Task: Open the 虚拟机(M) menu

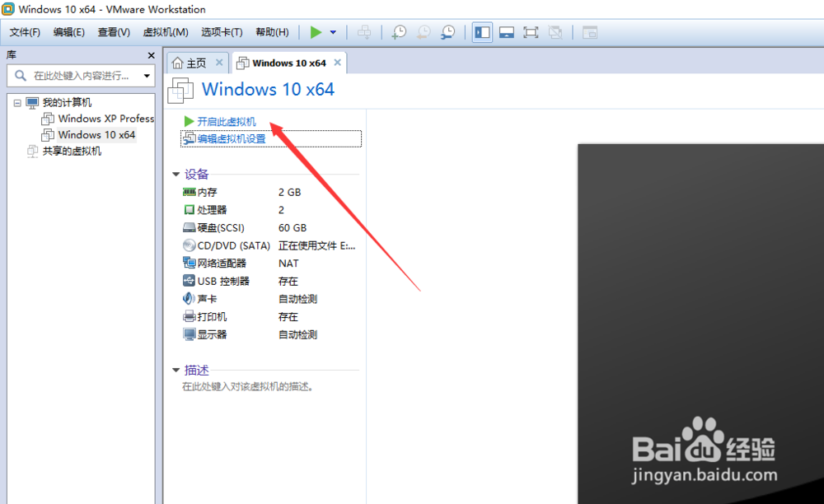Action: 166,33
